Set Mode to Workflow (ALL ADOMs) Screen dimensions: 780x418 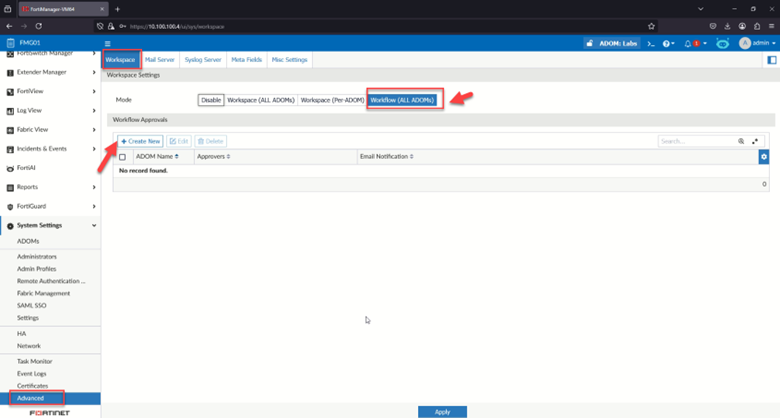(x=402, y=100)
